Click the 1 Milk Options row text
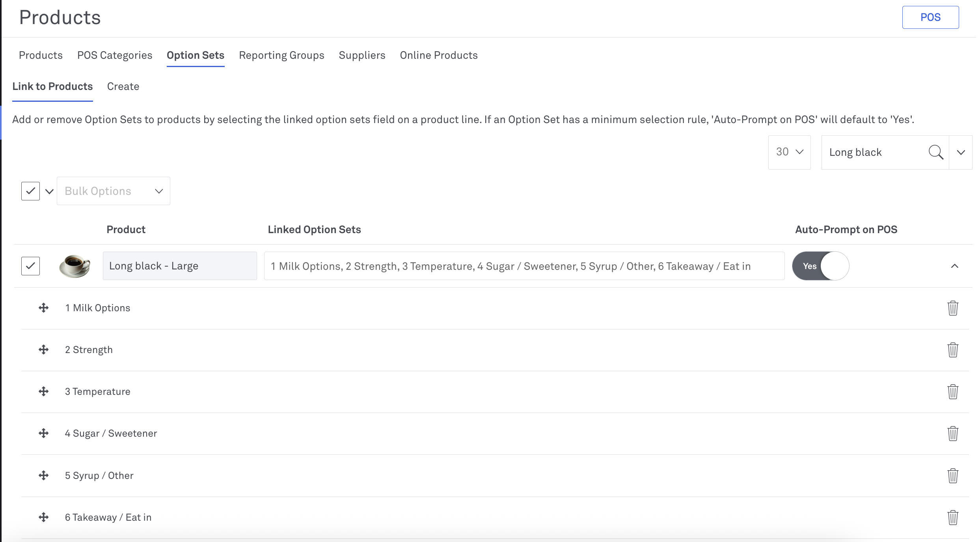Screen dimensions: 980x542 [97, 308]
